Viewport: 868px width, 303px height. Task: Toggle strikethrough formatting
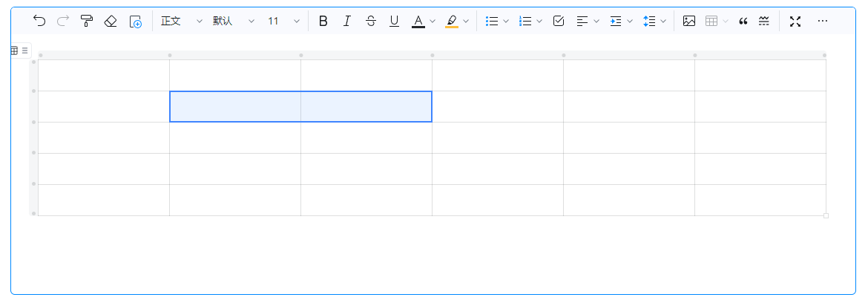(371, 21)
